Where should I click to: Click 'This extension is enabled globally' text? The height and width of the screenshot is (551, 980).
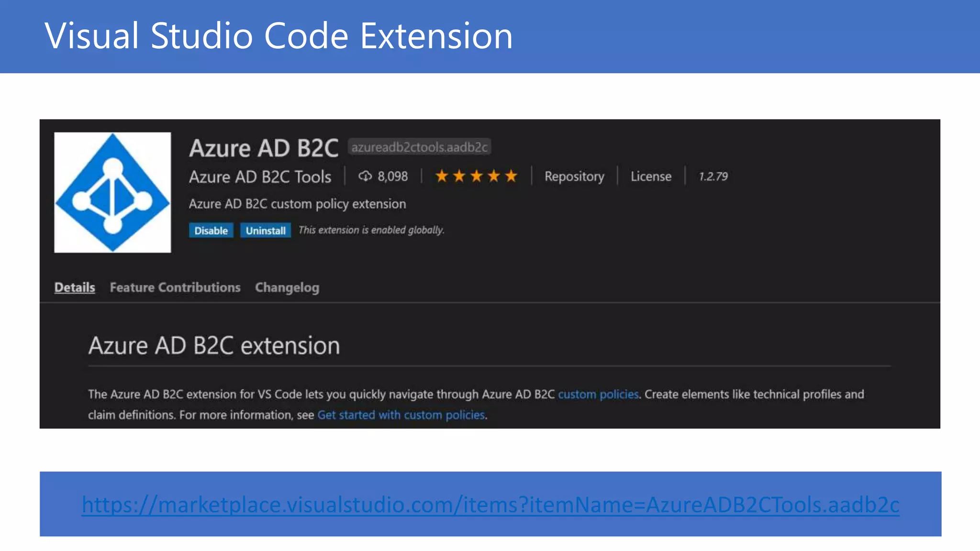[371, 230]
